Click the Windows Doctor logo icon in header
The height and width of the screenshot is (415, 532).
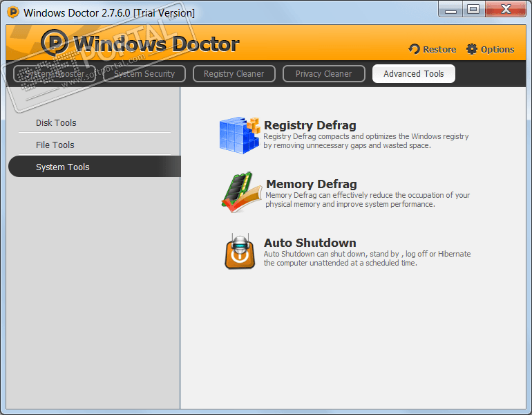point(55,43)
